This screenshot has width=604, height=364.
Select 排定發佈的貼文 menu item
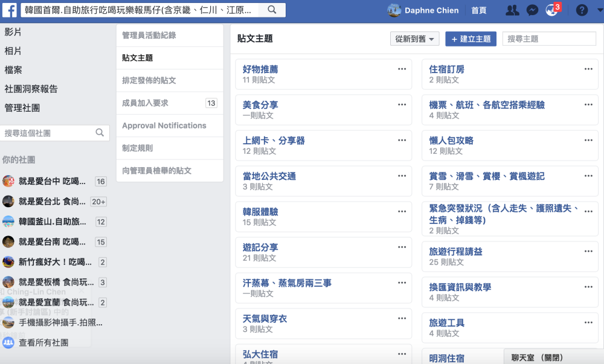pos(149,80)
